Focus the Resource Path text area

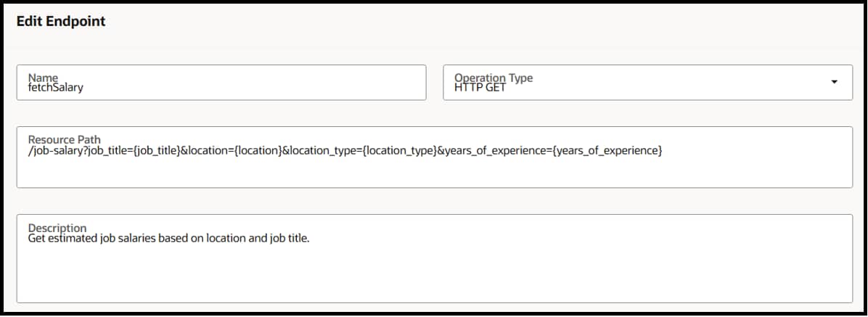pos(434,167)
